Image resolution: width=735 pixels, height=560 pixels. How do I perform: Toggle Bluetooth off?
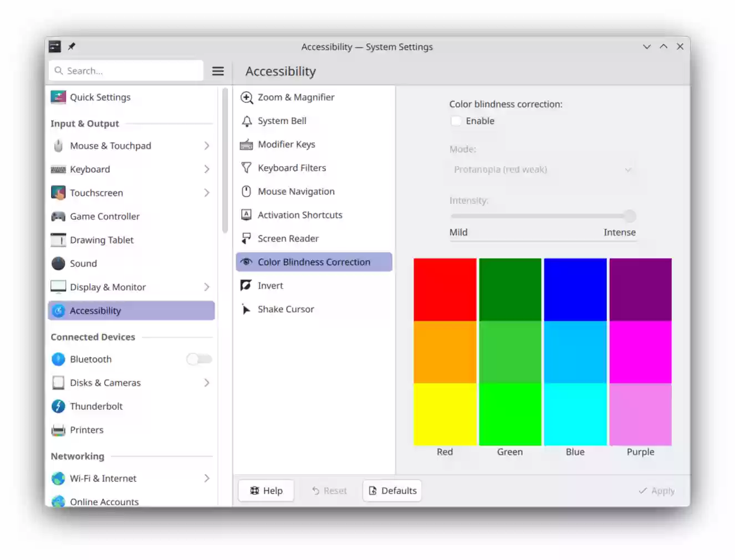(x=199, y=359)
